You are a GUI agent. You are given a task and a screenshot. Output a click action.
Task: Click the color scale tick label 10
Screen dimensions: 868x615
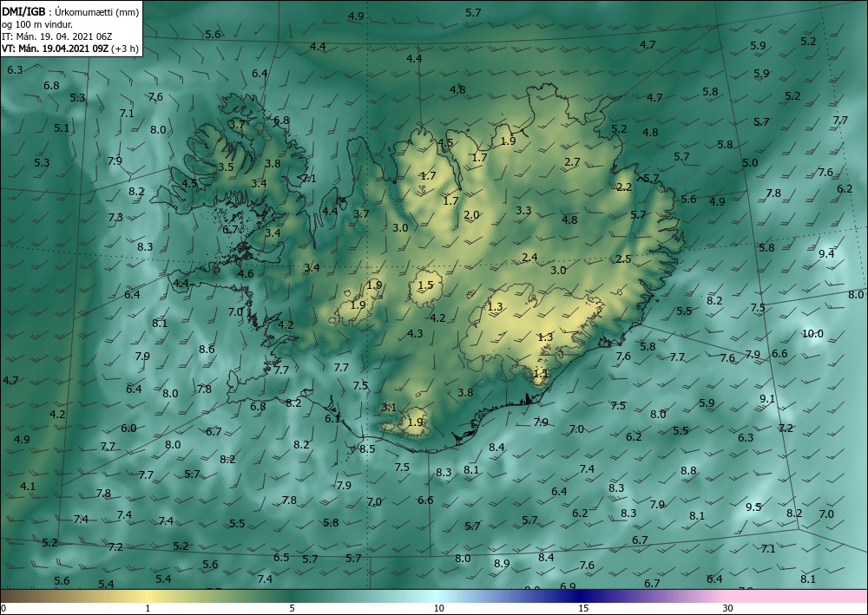tap(438, 608)
